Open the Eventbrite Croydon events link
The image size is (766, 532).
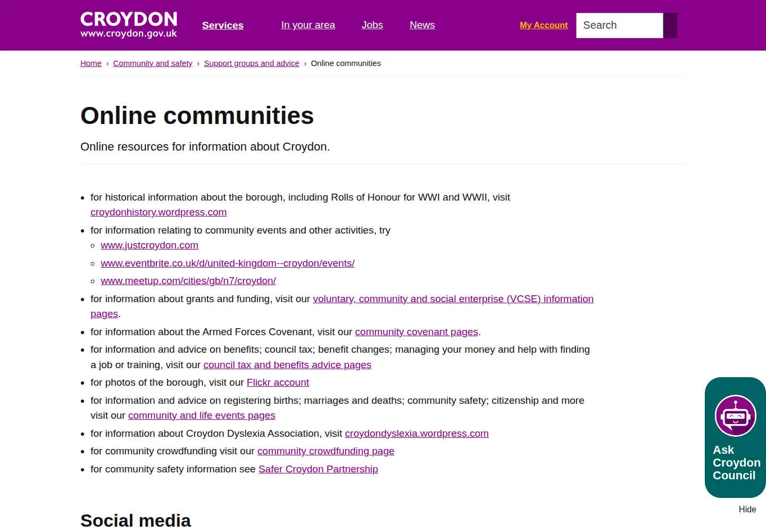[228, 263]
